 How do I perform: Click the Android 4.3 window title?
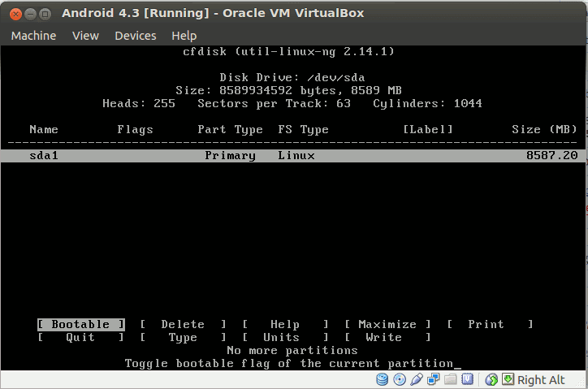tap(213, 13)
